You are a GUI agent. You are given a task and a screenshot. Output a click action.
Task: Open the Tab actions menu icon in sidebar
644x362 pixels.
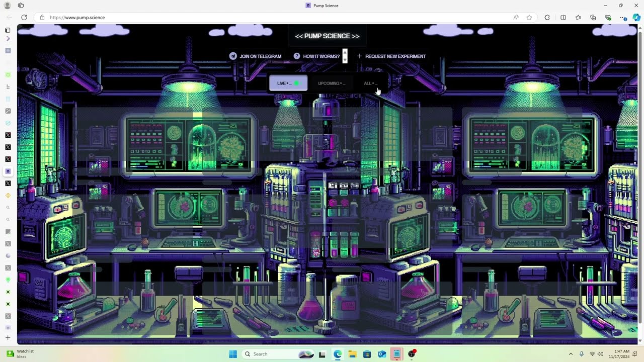(x=8, y=30)
